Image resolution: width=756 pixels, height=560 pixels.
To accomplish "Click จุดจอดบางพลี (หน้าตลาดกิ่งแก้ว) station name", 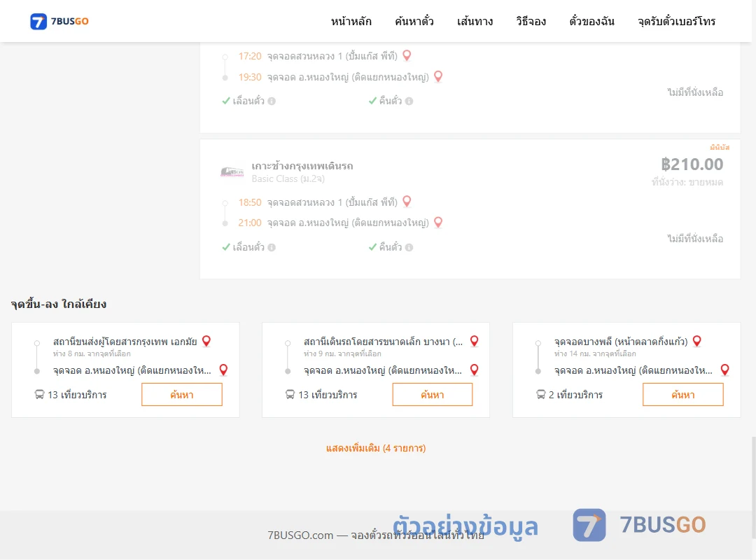I will [621, 342].
